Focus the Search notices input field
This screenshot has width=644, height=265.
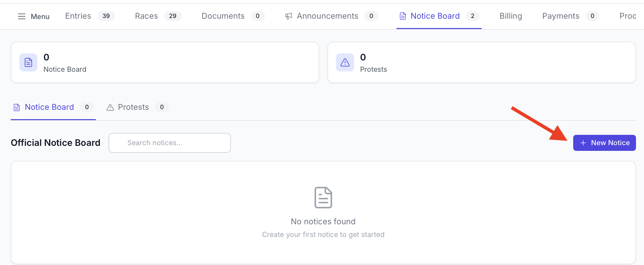[170, 143]
